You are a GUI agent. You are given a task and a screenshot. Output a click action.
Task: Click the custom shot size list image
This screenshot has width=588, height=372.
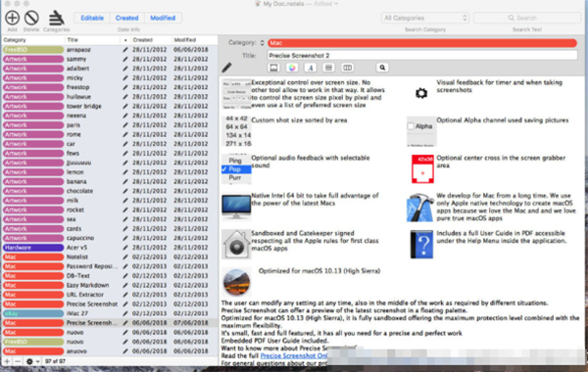point(236,131)
